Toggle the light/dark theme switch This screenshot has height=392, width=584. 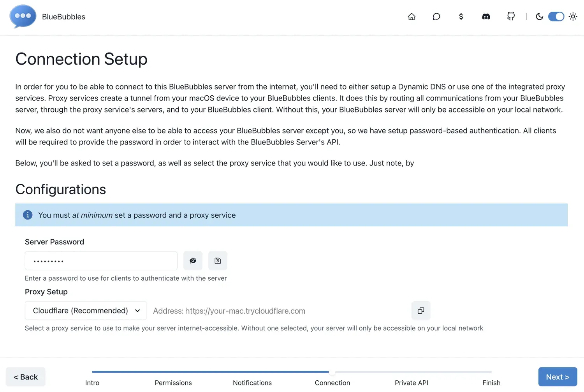pos(556,16)
